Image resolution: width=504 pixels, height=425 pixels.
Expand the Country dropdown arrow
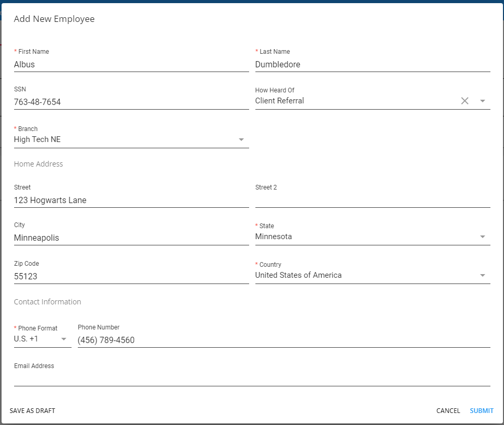tap(483, 275)
